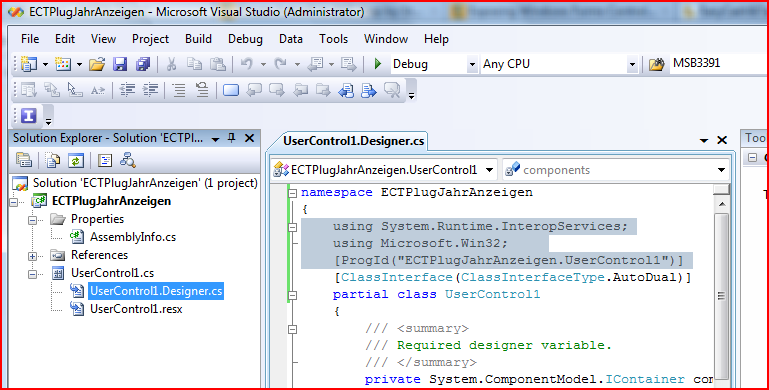Comment out the selected lines icon

[x=179, y=90]
